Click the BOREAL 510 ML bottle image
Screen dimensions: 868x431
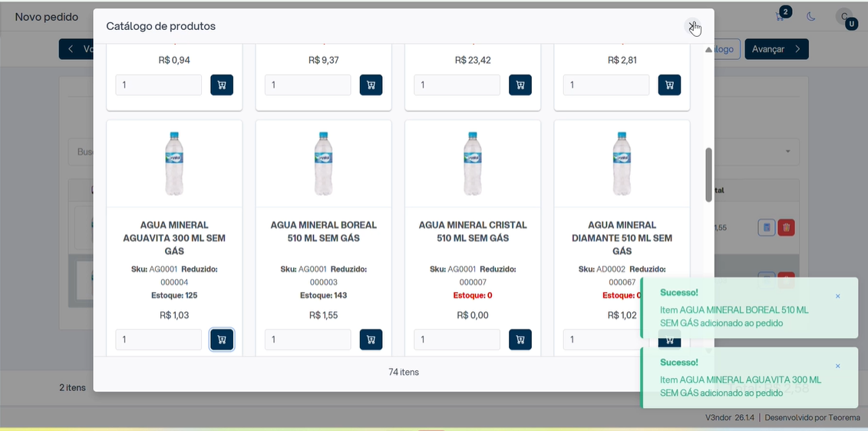click(323, 164)
